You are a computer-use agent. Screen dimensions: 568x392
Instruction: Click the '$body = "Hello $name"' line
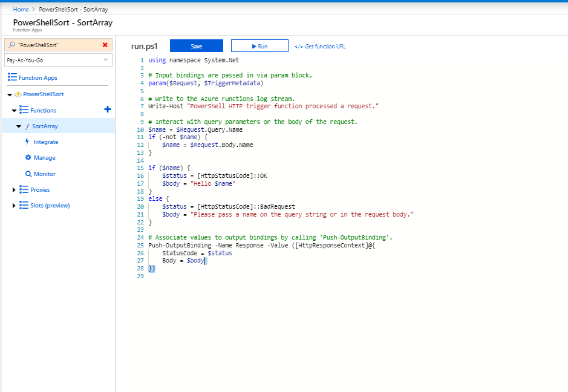click(198, 184)
